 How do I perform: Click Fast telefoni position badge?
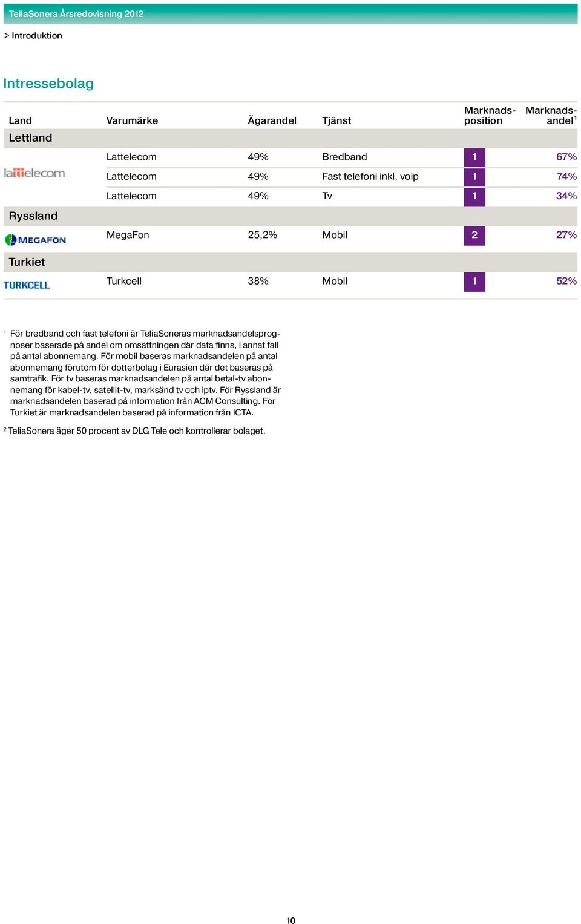(x=474, y=177)
